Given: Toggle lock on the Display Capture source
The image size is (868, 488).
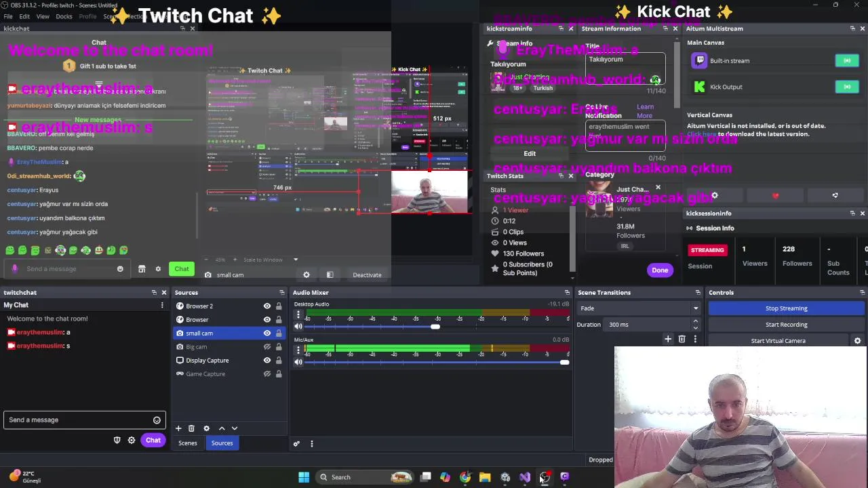Looking at the screenshot, I should point(279,361).
